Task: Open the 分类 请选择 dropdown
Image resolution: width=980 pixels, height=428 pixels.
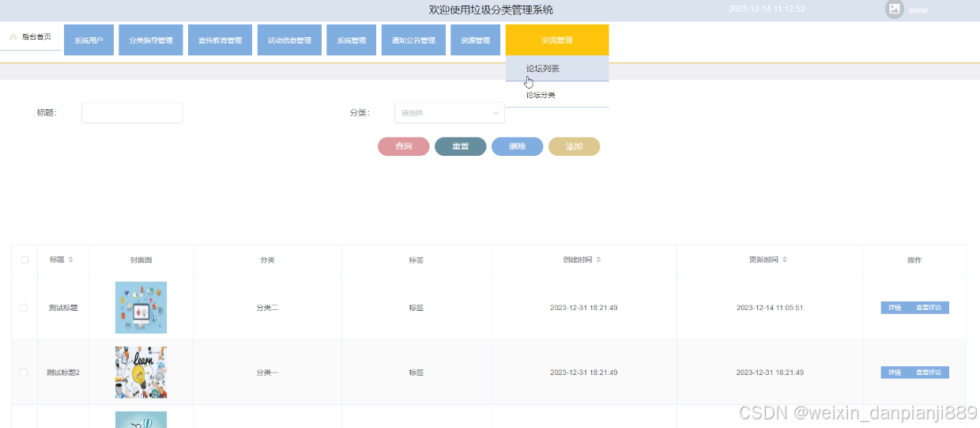Action: [x=450, y=113]
